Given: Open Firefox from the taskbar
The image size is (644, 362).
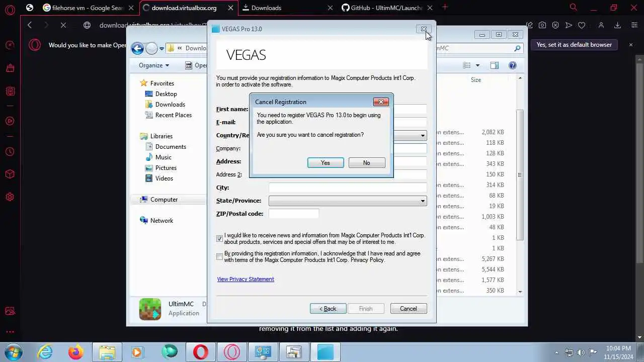Looking at the screenshot, I should (x=75, y=352).
